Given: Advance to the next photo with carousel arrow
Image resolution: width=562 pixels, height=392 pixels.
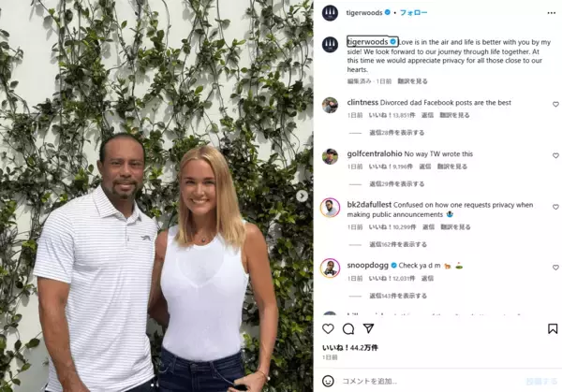Looking at the screenshot, I should tap(302, 196).
